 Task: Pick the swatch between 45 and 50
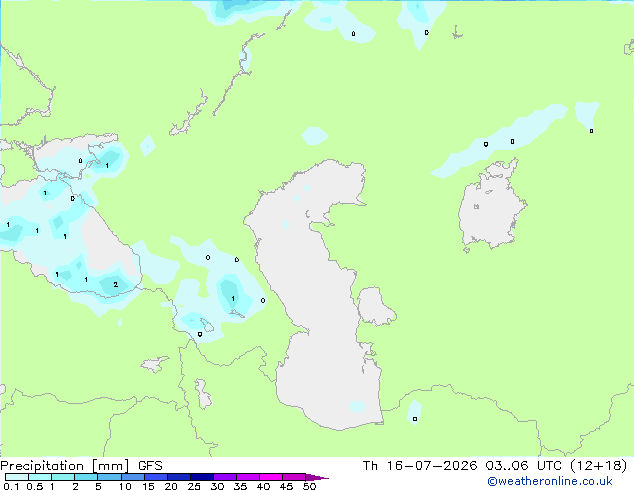click(294, 477)
